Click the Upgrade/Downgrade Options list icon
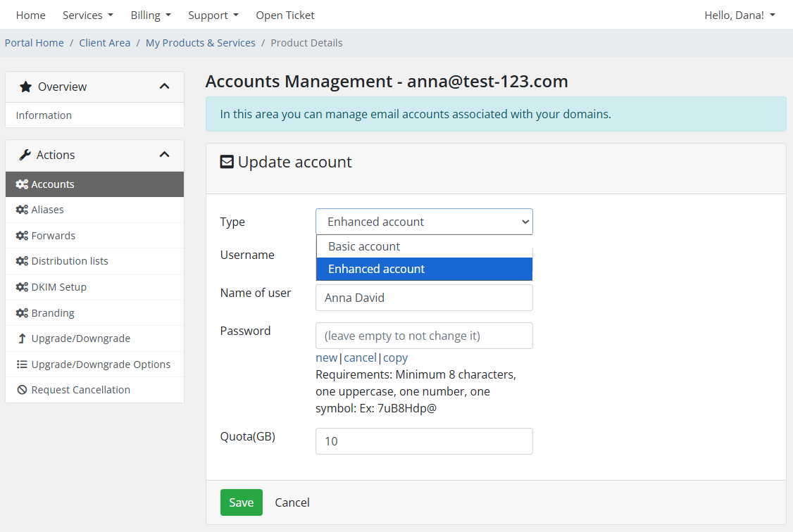Image resolution: width=793 pixels, height=532 pixels. (x=22, y=365)
